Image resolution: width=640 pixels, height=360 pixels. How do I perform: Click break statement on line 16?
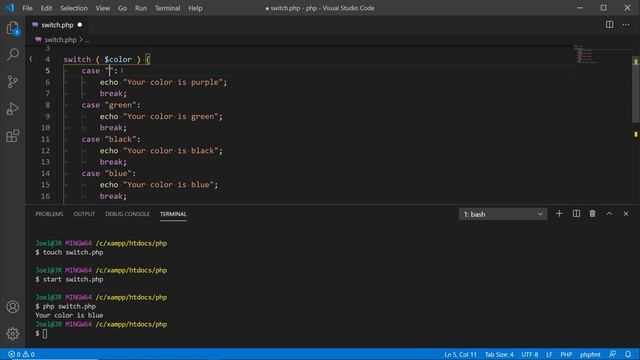(x=113, y=196)
